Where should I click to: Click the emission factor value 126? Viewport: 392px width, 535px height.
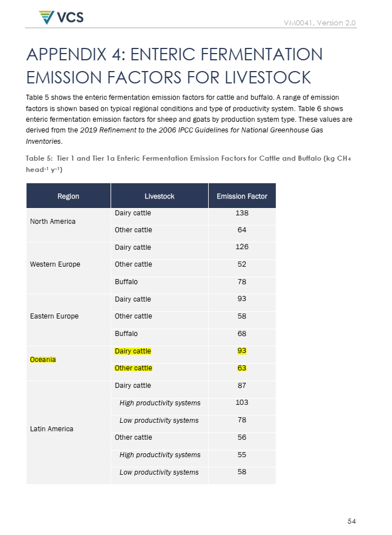242,247
